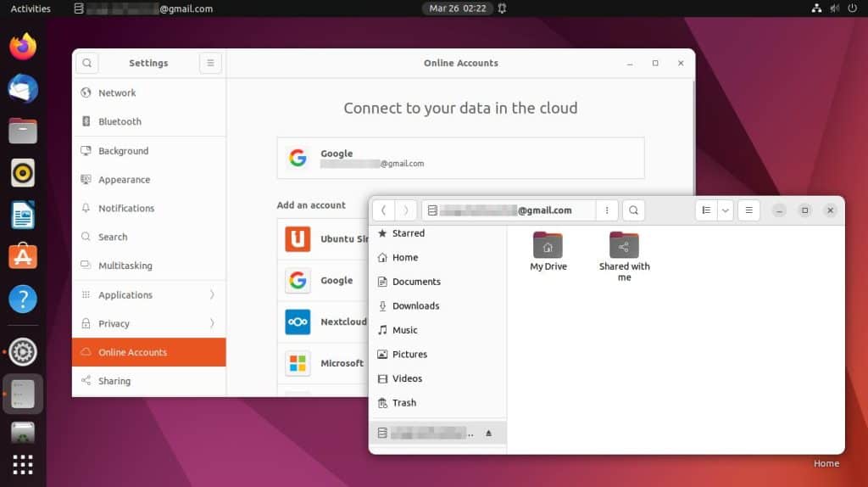Viewport: 868px width, 487px height.
Task: Click the Files search magnifier icon
Action: [x=633, y=210]
